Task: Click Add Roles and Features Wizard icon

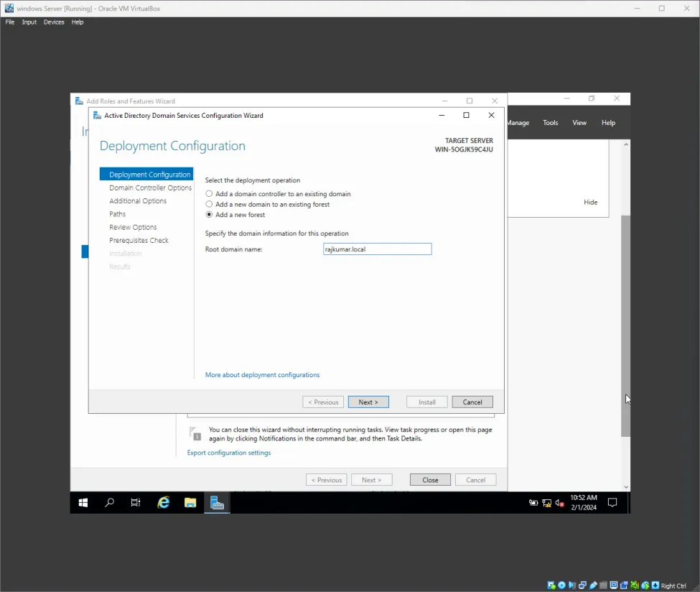Action: click(x=79, y=101)
